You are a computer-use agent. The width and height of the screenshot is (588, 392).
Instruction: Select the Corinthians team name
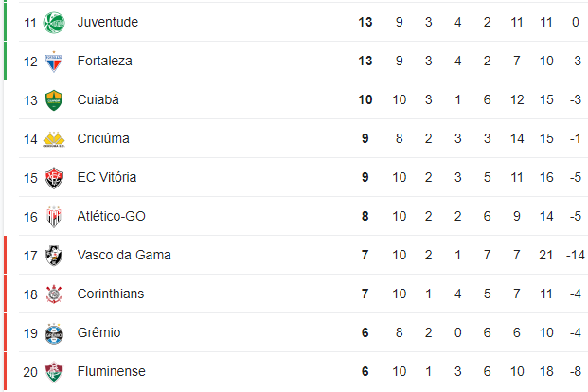[x=111, y=294]
